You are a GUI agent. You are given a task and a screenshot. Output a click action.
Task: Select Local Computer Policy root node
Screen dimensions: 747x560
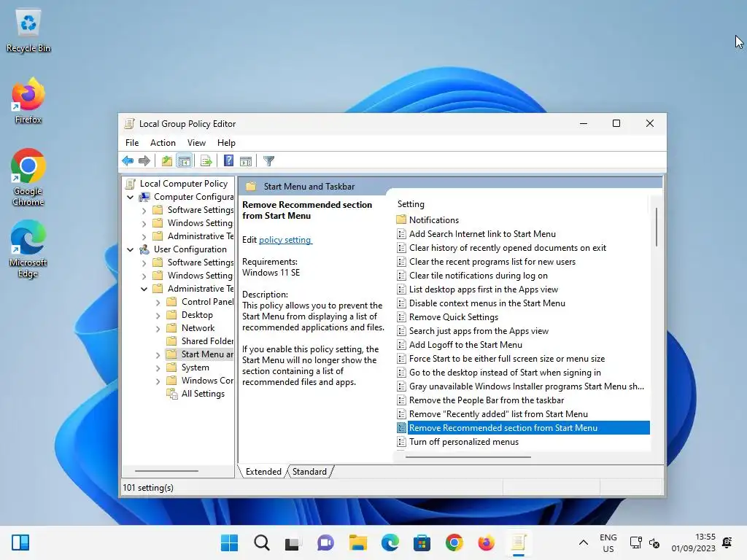[183, 183]
